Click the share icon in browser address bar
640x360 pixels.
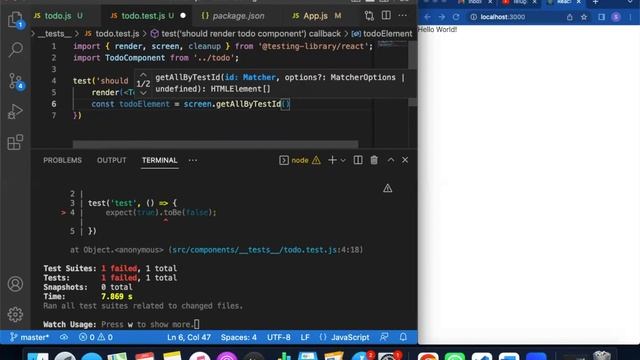point(570,17)
